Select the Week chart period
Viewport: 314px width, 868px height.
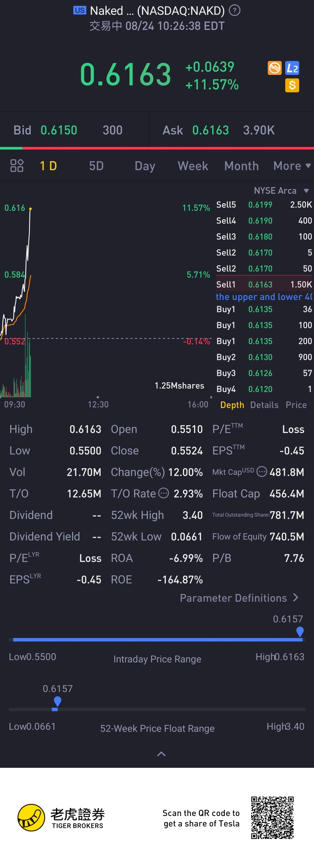[193, 166]
